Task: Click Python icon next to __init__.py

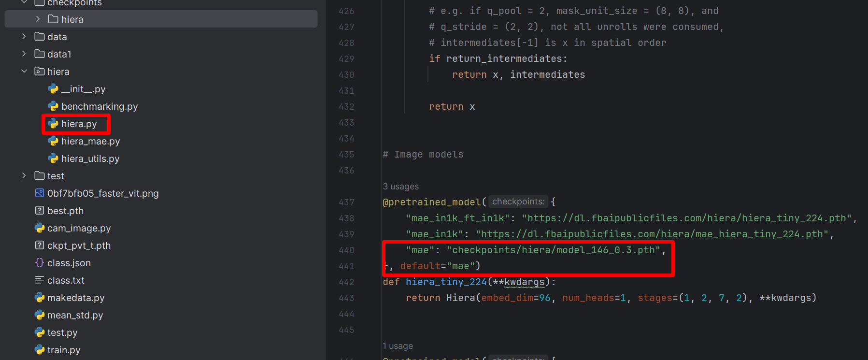Action: coord(53,89)
